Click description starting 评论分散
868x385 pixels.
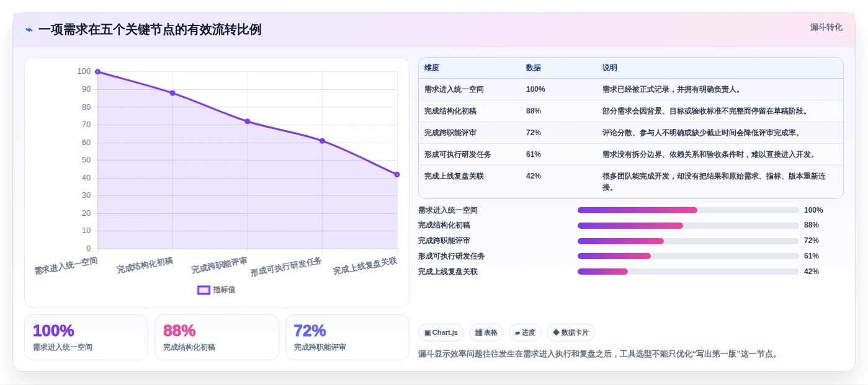pyautogui.click(x=702, y=133)
